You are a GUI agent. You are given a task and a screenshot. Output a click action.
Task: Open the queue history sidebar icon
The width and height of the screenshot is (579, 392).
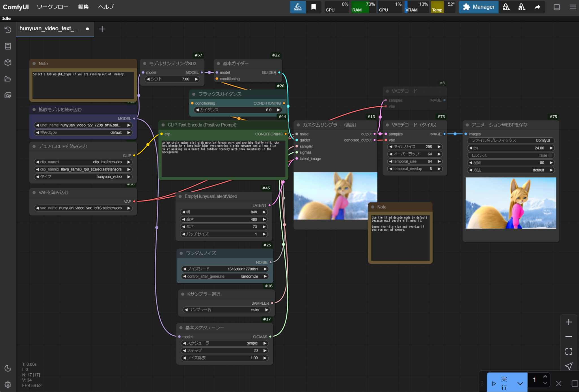8,30
